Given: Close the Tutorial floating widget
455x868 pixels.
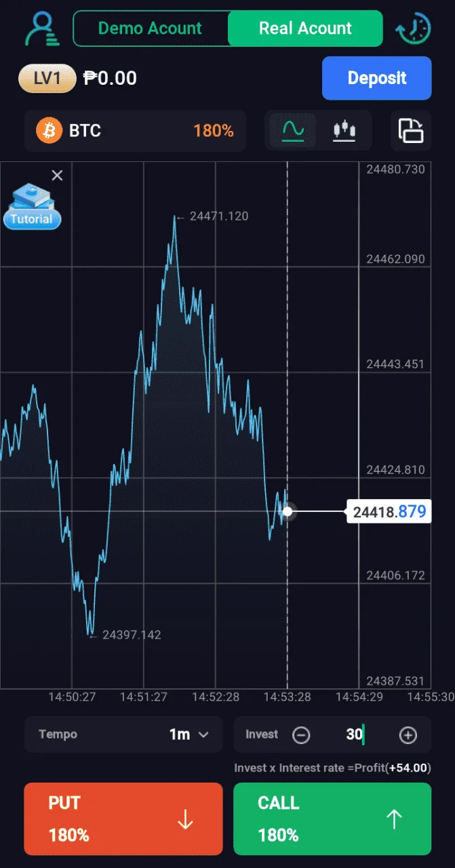Looking at the screenshot, I should 58,176.
